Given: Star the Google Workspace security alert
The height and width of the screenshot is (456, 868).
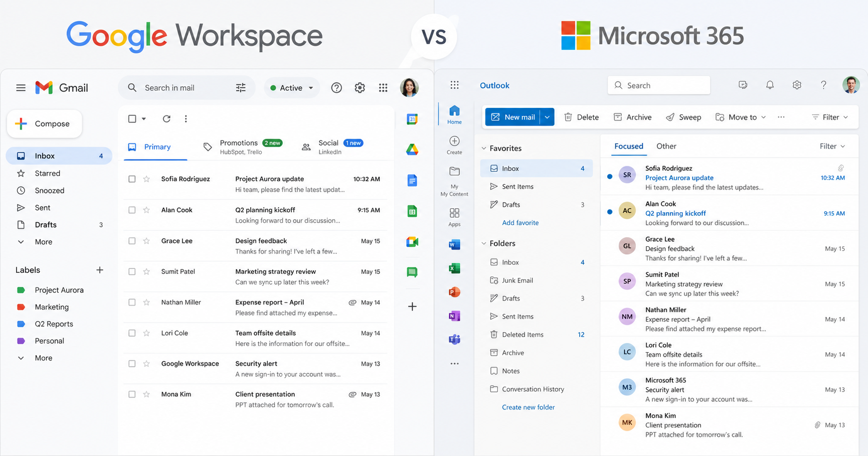Looking at the screenshot, I should coord(146,364).
